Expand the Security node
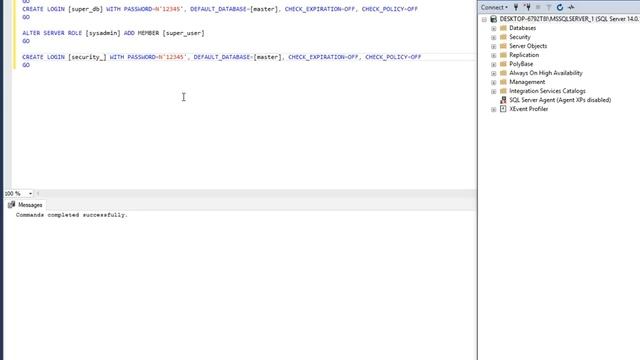This screenshot has width=640, height=360. pos(493,38)
